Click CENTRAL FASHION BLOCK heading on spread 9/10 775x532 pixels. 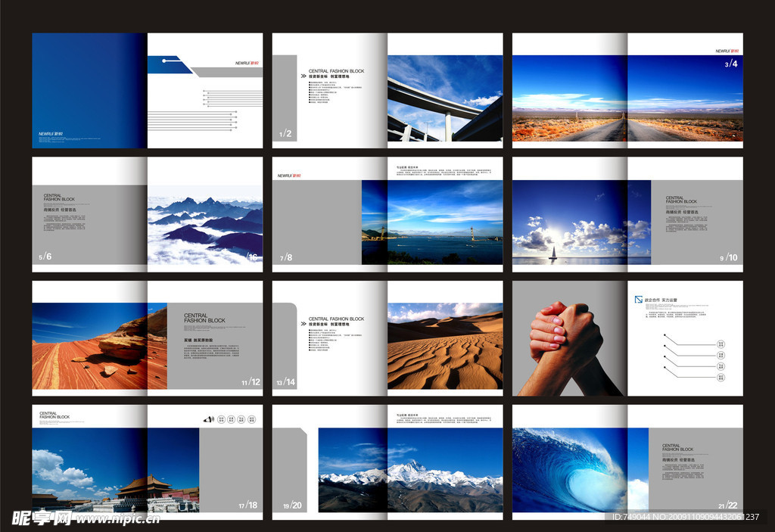[x=681, y=200]
